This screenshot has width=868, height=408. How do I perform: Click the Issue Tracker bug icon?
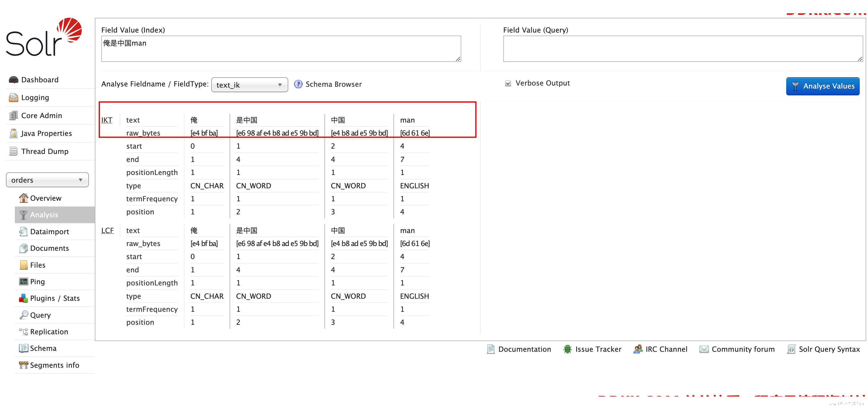pyautogui.click(x=567, y=349)
